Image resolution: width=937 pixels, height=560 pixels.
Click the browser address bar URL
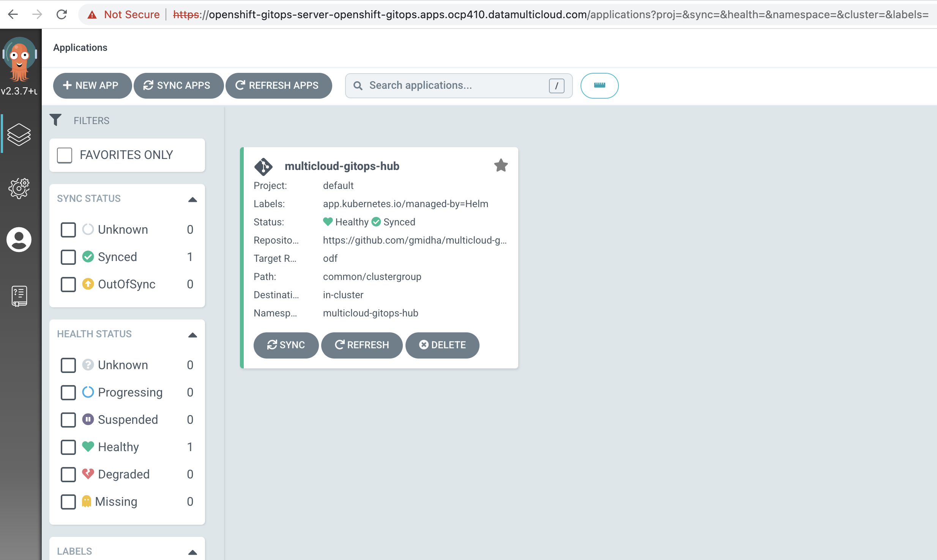pos(551,14)
